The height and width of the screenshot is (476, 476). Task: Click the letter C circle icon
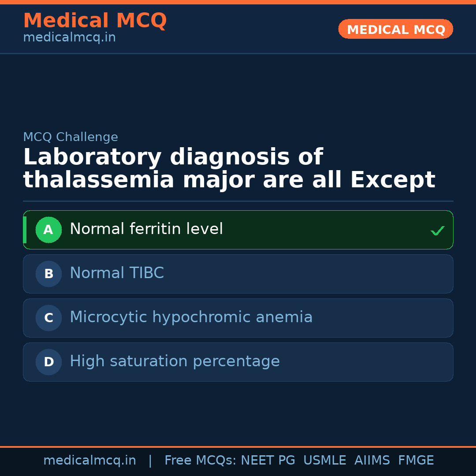(48, 318)
